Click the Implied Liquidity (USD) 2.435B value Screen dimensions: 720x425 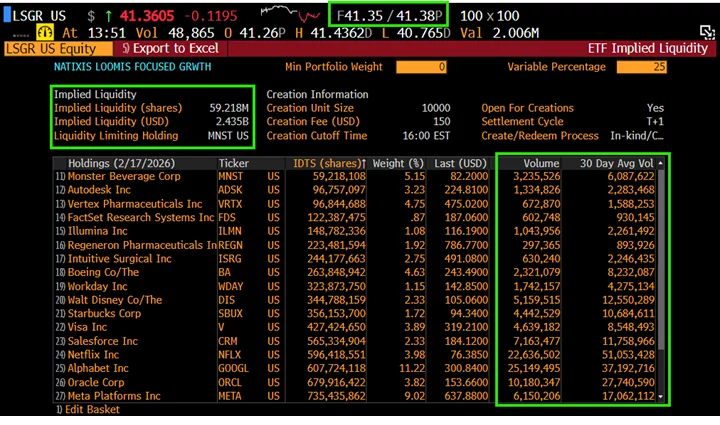[232, 122]
